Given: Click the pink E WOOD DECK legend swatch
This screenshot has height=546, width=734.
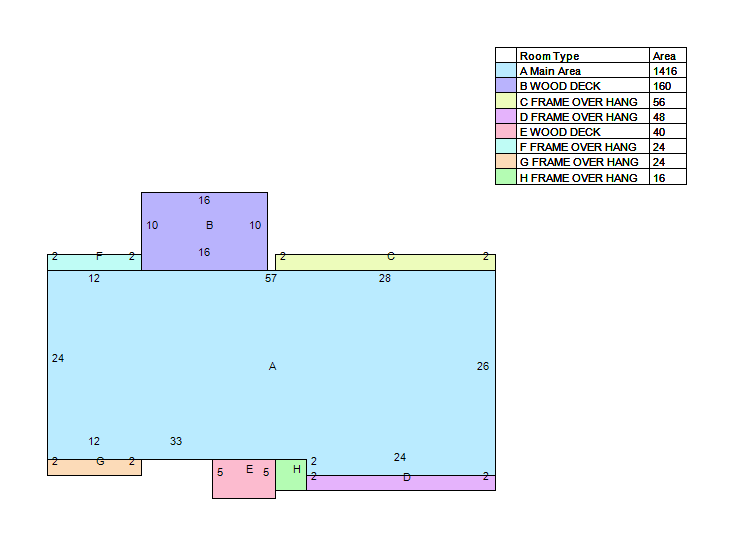Looking at the screenshot, I should click(x=506, y=132).
